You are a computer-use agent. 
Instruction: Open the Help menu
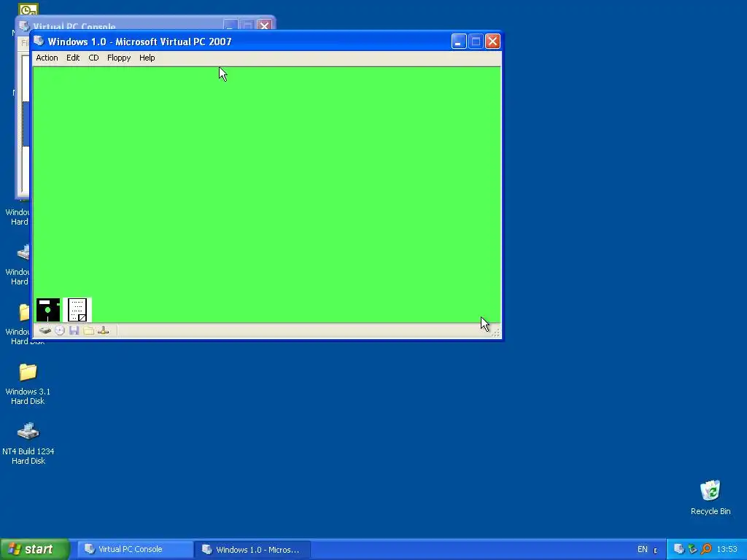click(147, 58)
